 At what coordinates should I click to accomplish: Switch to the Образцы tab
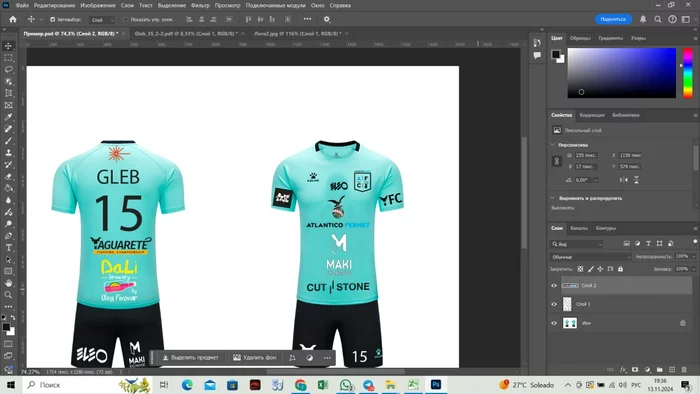click(580, 38)
